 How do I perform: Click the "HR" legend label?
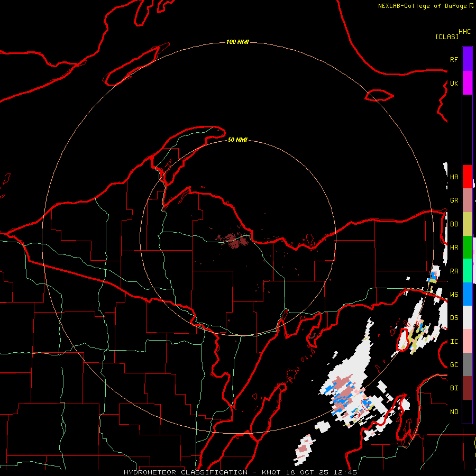[x=454, y=248]
